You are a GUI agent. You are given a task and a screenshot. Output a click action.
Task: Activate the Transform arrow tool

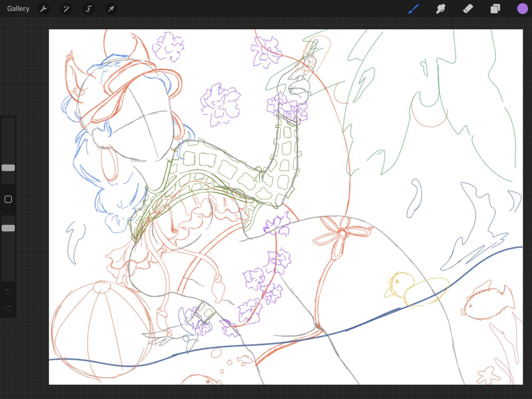coord(111,8)
